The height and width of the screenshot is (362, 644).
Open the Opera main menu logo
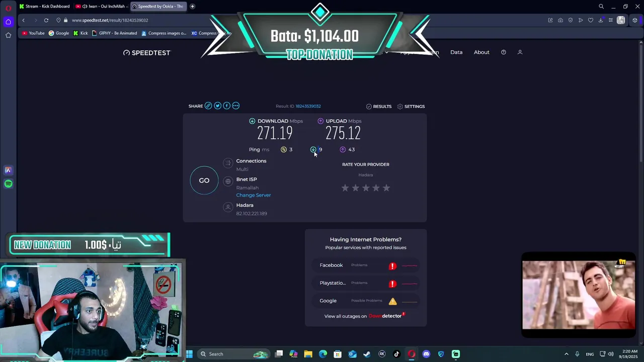point(8,8)
